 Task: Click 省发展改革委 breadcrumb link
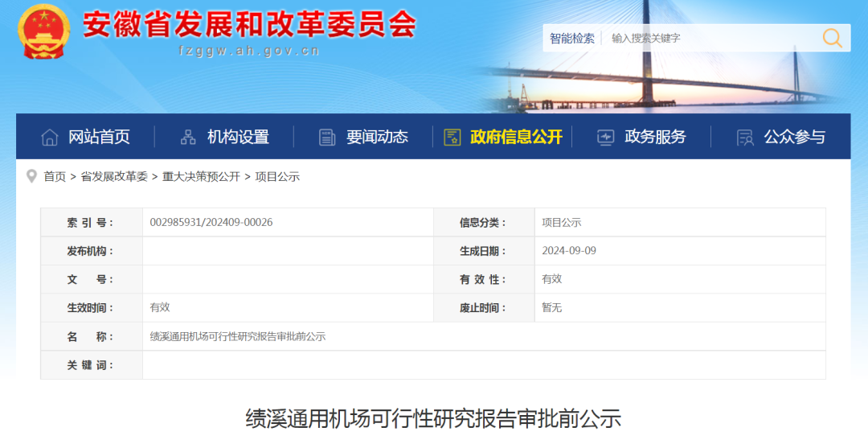click(114, 177)
